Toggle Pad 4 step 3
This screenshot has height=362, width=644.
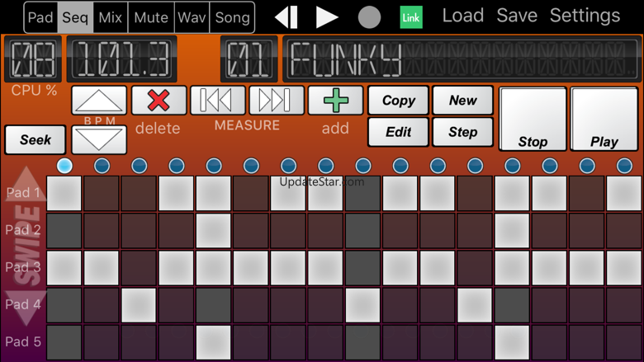click(139, 305)
